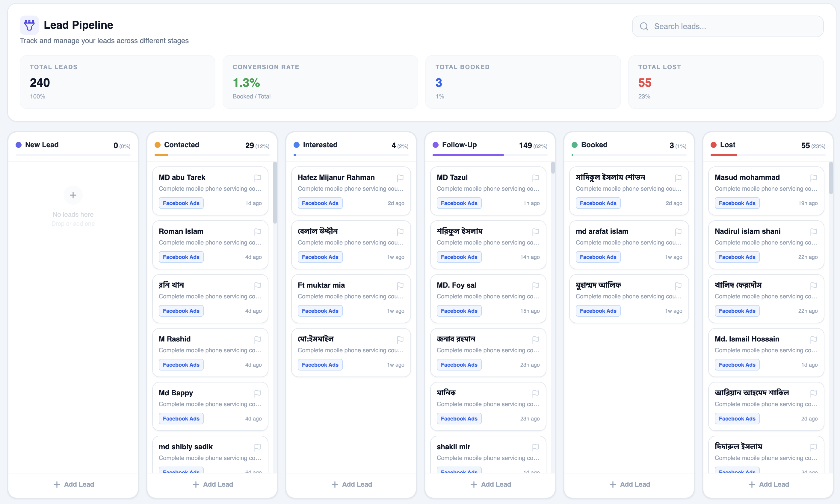Flag the জনাব রহমান lead card

coord(535,340)
